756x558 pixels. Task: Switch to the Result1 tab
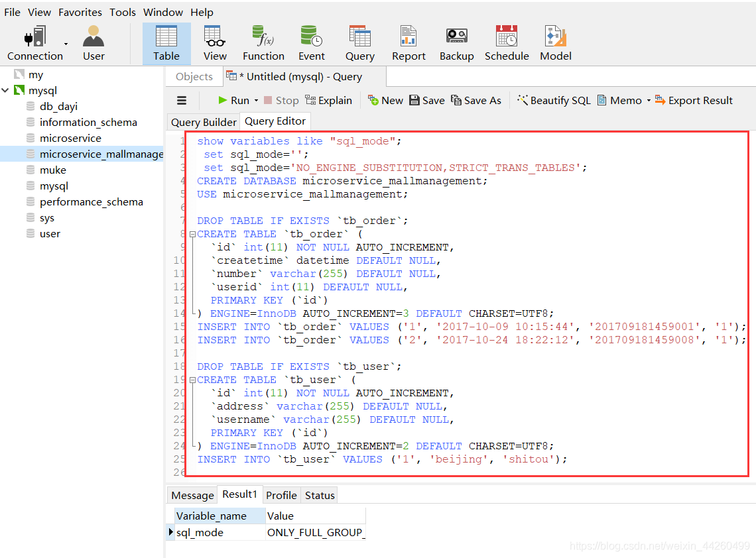point(239,494)
